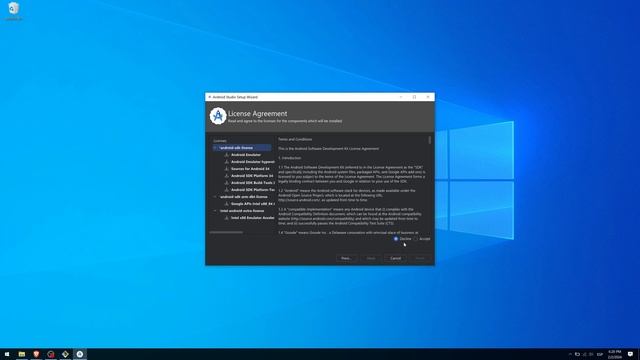Open Brave browser from the taskbar
The height and width of the screenshot is (360, 640).
[36, 354]
